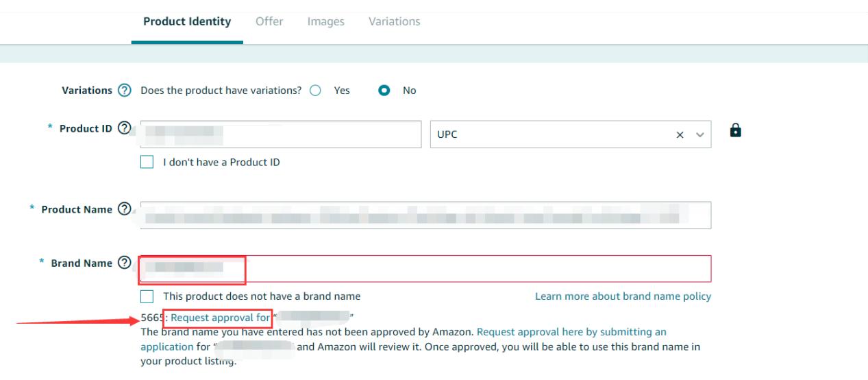Select the Product Identity tab
868x380 pixels.
click(x=187, y=21)
